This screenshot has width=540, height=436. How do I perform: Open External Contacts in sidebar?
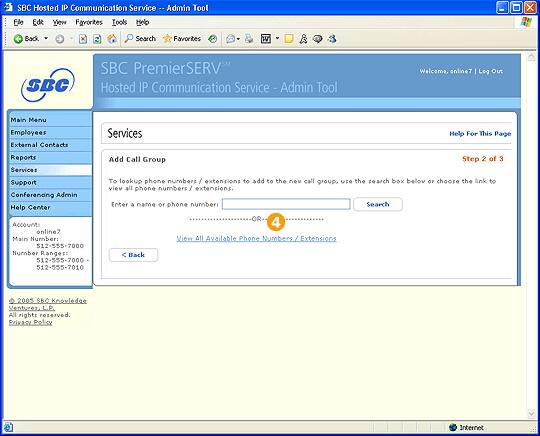point(51,145)
